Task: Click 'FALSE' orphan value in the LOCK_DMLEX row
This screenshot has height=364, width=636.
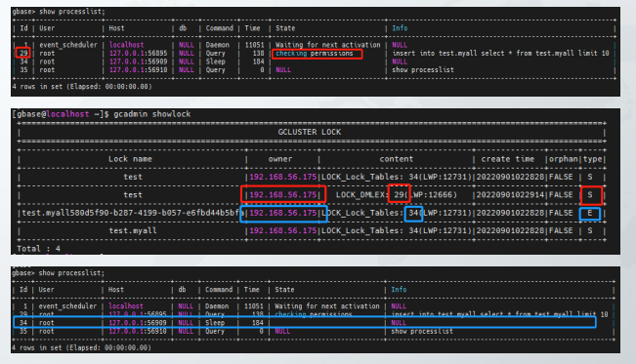Action: pyautogui.click(x=561, y=195)
